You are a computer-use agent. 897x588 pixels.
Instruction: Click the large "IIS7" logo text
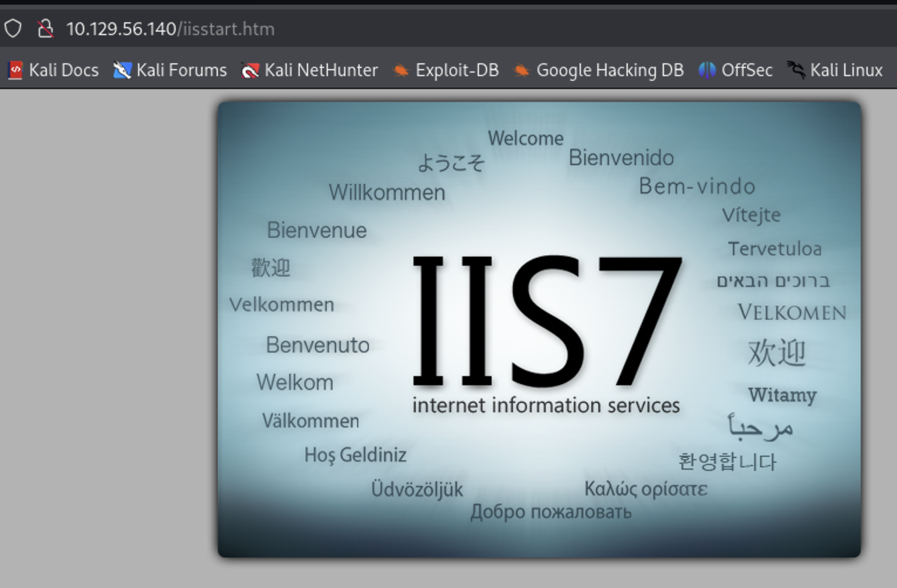(x=547, y=320)
